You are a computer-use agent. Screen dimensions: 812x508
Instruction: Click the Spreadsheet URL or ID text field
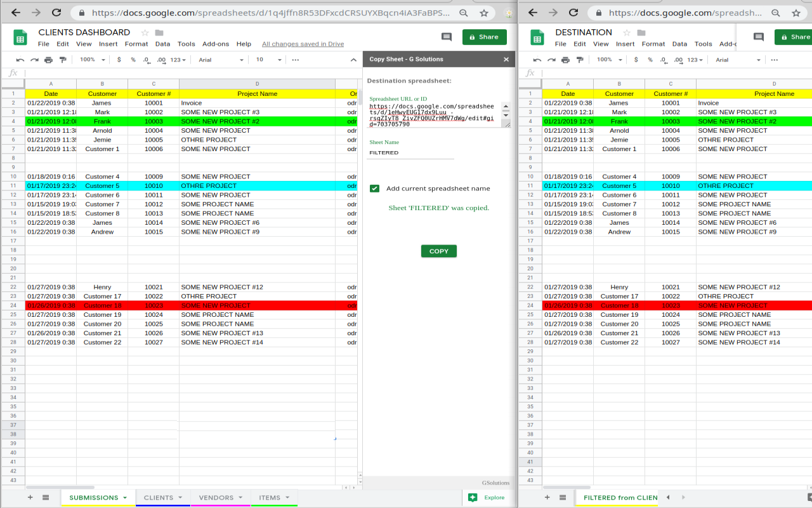point(435,115)
